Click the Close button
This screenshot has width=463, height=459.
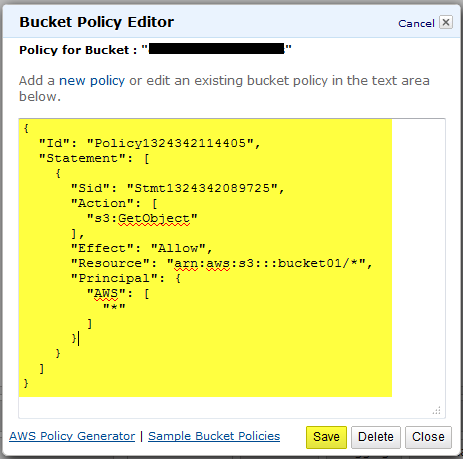point(428,437)
